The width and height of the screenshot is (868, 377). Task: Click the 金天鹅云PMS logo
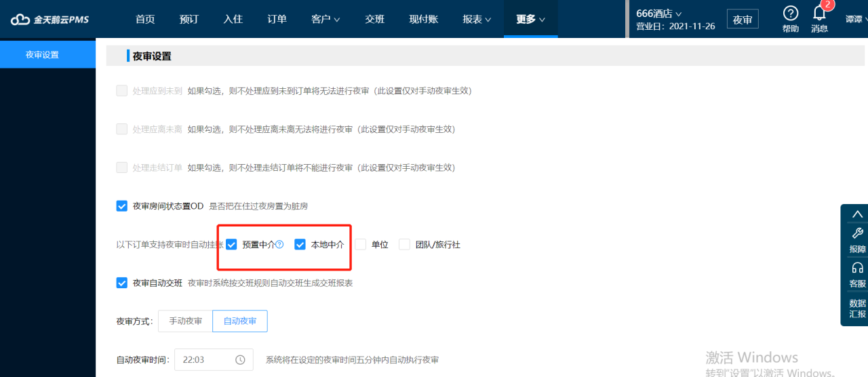click(x=50, y=20)
